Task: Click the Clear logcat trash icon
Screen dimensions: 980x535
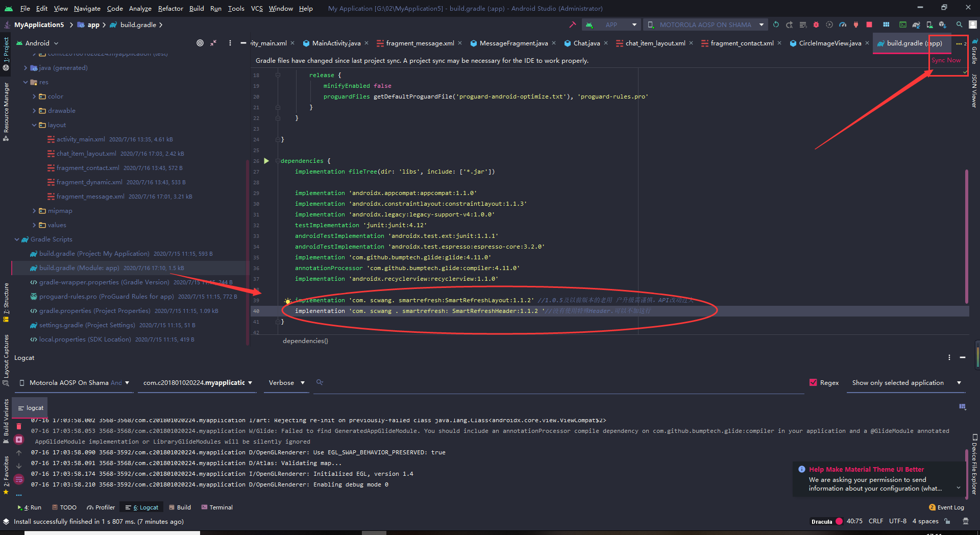Action: [x=19, y=426]
